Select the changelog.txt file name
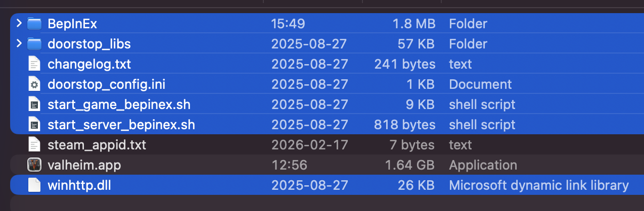The height and width of the screenshot is (211, 644). click(x=89, y=64)
